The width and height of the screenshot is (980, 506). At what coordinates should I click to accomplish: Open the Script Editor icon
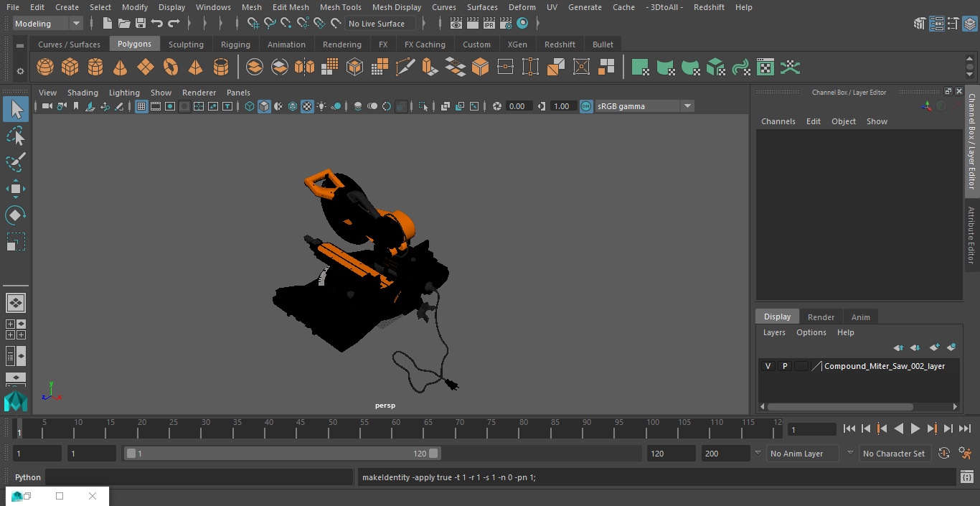tap(966, 477)
